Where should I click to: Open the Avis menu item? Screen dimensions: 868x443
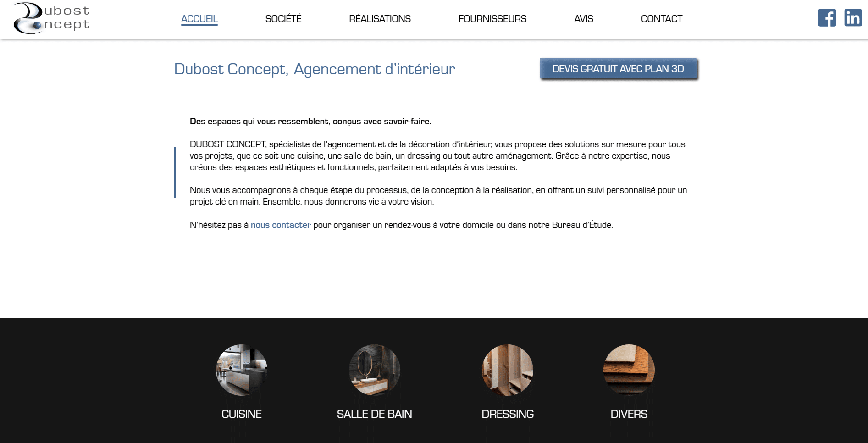584,19
